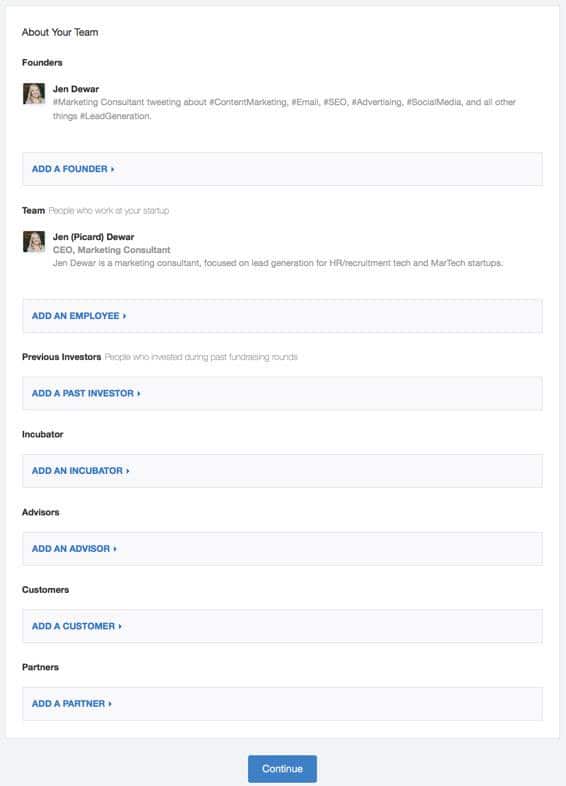Image resolution: width=566 pixels, height=786 pixels.
Task: Expand Add a Past Investor
Action: pyautogui.click(x=282, y=394)
